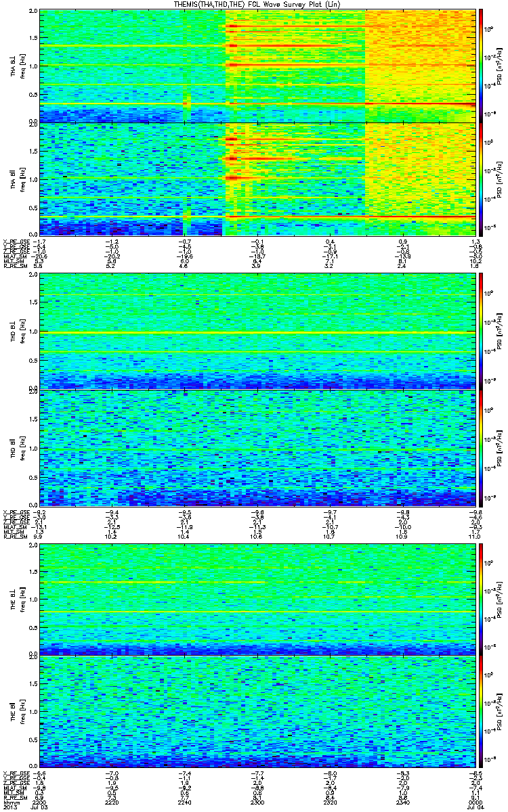Viewport: 508px width, 812px height.
Task: Click the 2013 year label
Action: 9,807
